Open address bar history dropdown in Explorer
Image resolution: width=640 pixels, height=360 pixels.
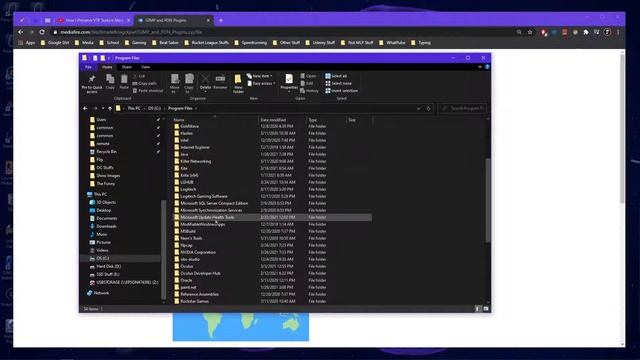click(x=418, y=109)
